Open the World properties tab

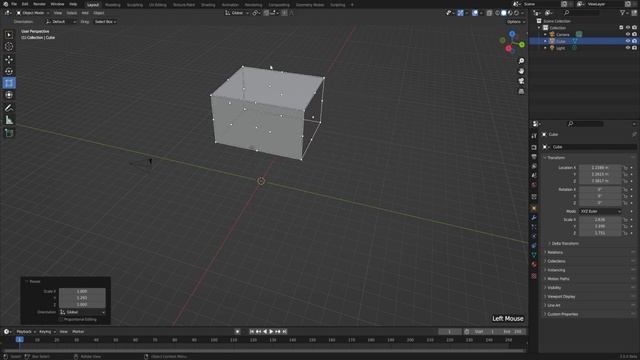tap(534, 185)
